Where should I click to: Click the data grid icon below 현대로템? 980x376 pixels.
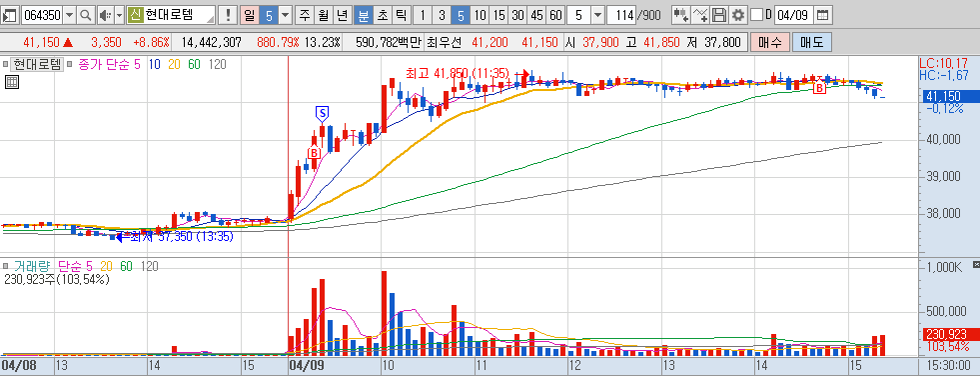(x=11, y=81)
